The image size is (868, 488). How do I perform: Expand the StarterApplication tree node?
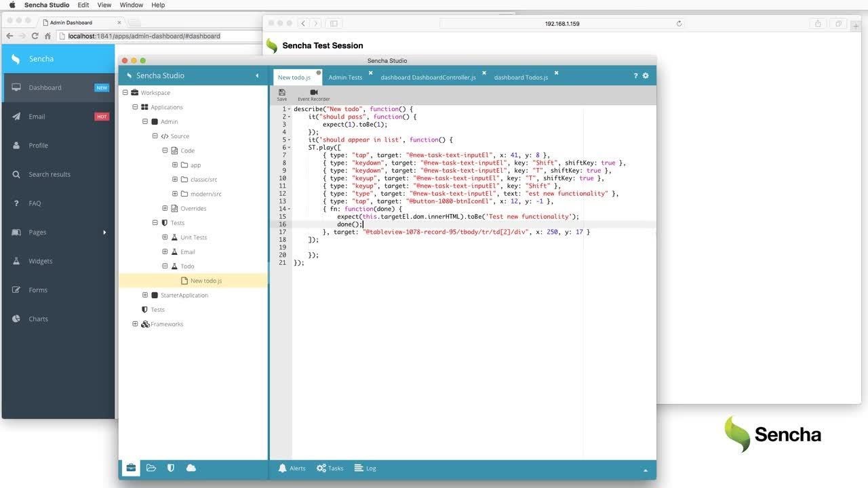pos(145,296)
